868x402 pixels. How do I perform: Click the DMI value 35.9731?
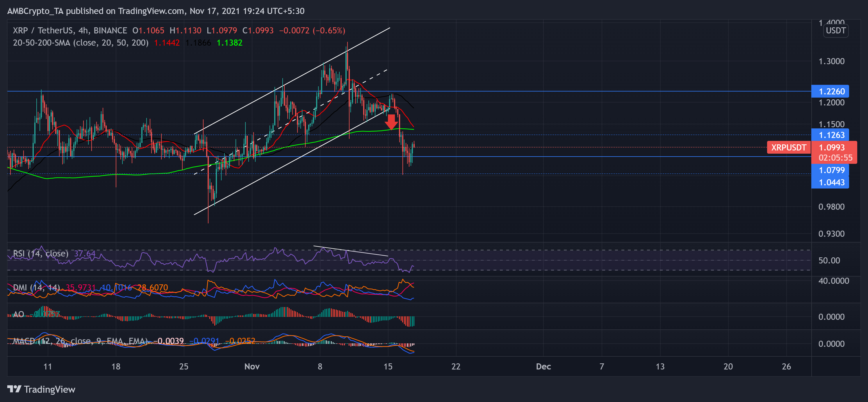click(x=81, y=288)
